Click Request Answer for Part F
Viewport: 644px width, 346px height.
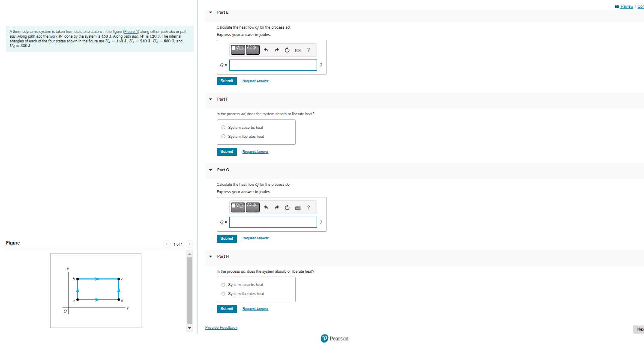click(x=255, y=152)
